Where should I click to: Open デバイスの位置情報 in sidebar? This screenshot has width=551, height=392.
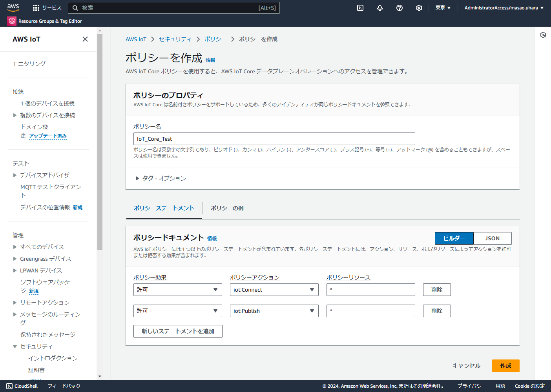(45, 207)
